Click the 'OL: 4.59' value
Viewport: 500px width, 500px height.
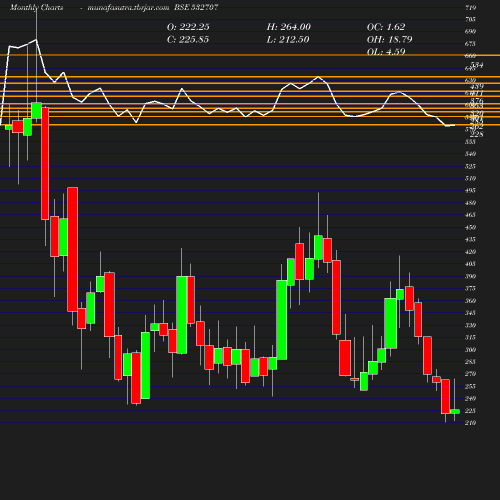coord(386,52)
